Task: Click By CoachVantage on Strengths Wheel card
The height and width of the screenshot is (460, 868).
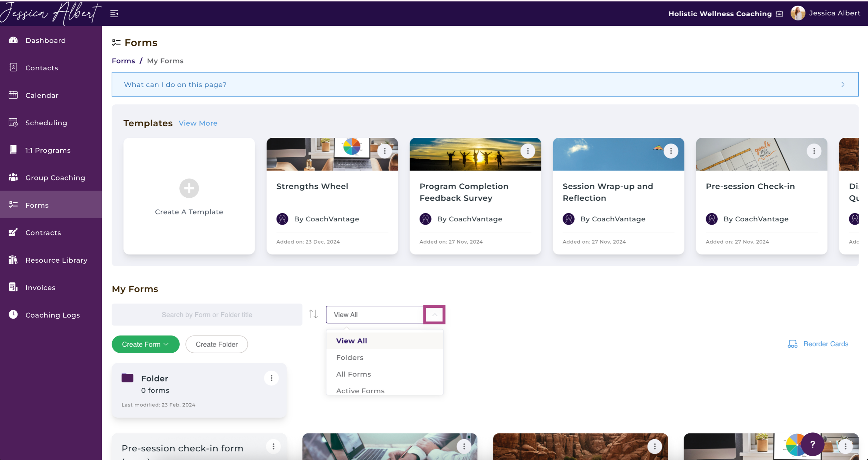Action: coord(326,219)
